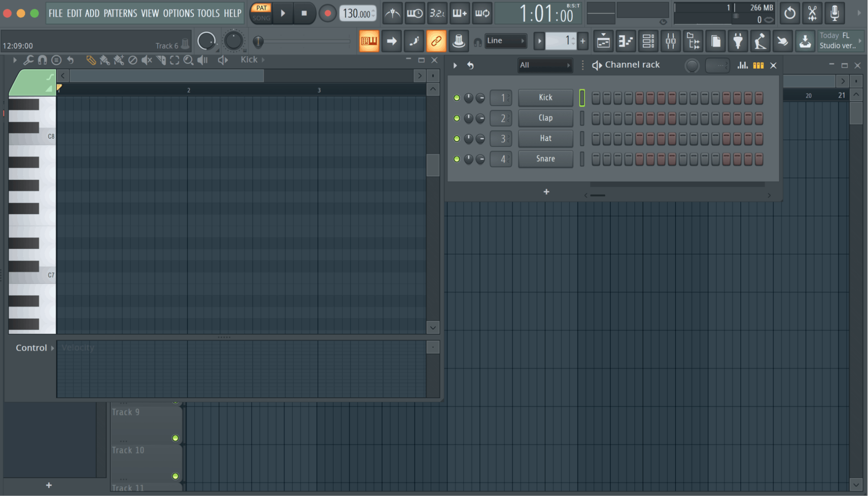Open the All channel group dropdown
This screenshot has height=496, width=868.
pyautogui.click(x=545, y=65)
